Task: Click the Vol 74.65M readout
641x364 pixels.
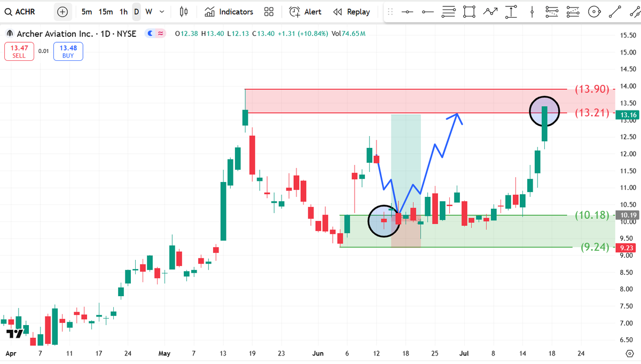Action: point(348,34)
